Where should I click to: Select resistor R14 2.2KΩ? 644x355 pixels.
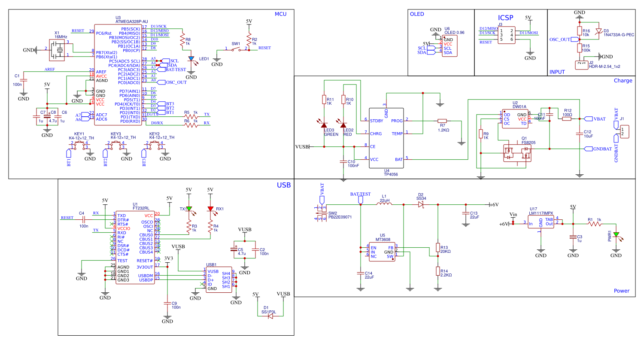click(438, 271)
